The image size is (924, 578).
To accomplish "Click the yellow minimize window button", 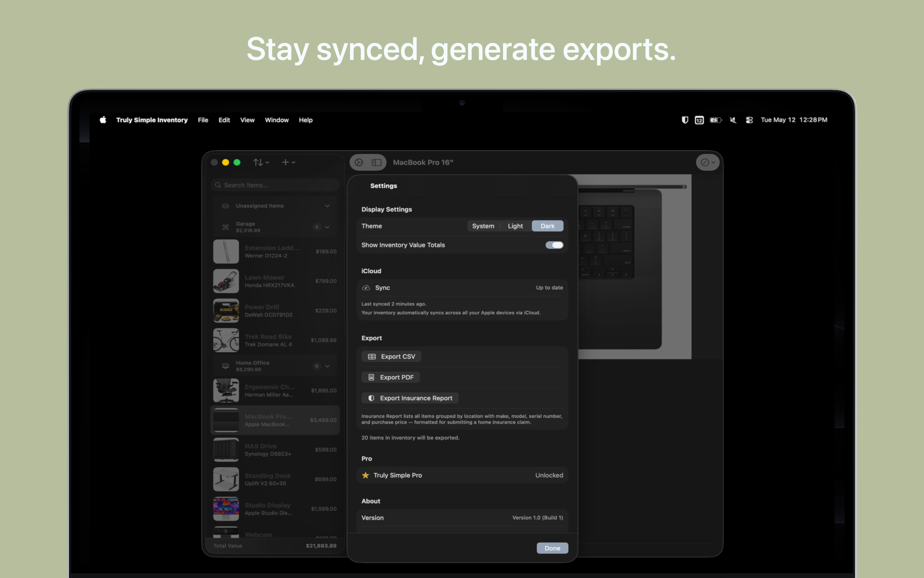I will pos(226,162).
